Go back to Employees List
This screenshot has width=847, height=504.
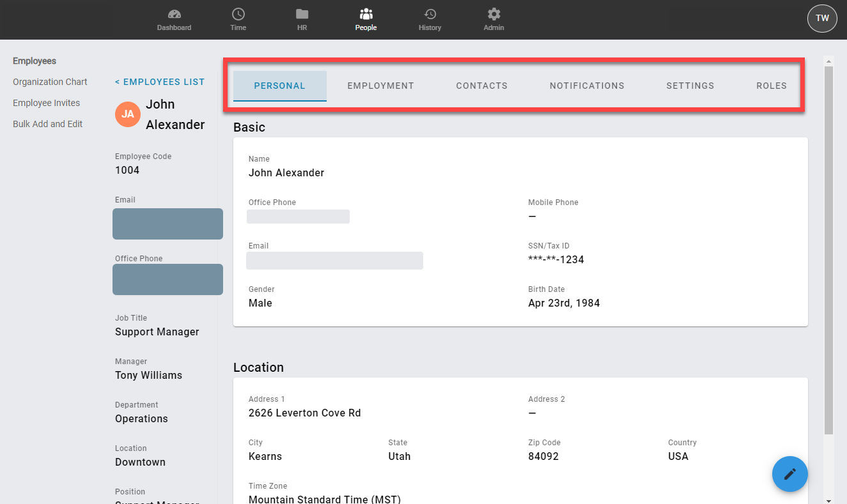tap(160, 82)
